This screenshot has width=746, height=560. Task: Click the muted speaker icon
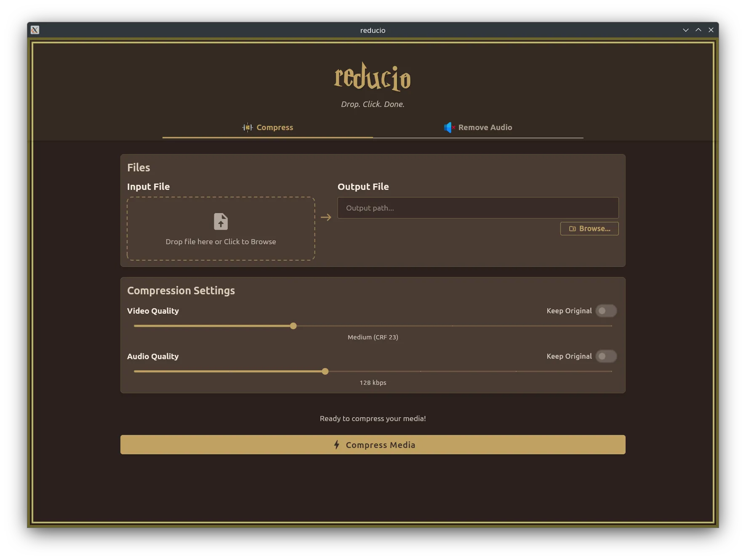[449, 127]
